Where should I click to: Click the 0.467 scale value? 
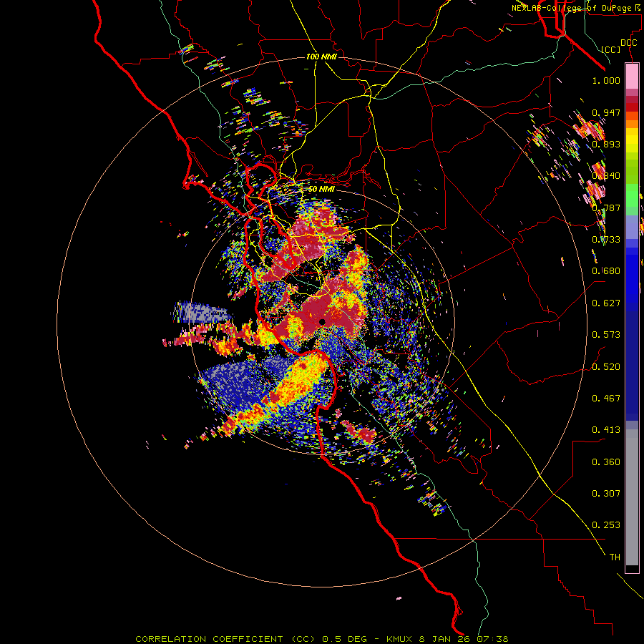point(606,399)
